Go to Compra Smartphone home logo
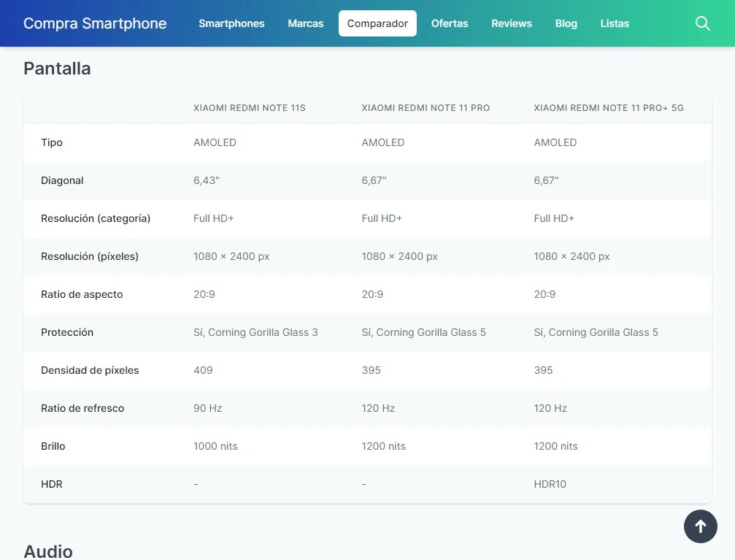The image size is (735, 560). point(95,23)
